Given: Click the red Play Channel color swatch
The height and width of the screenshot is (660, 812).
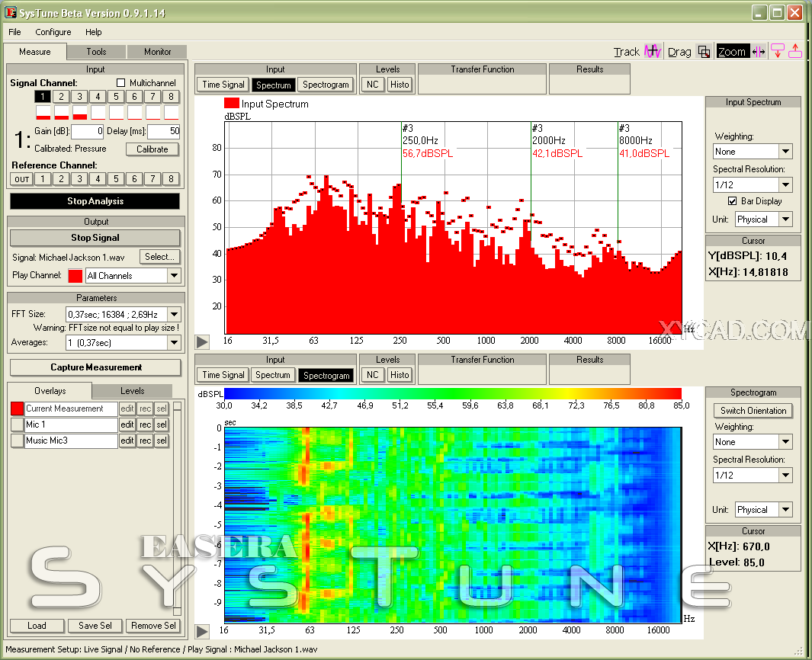Looking at the screenshot, I should tap(75, 275).
